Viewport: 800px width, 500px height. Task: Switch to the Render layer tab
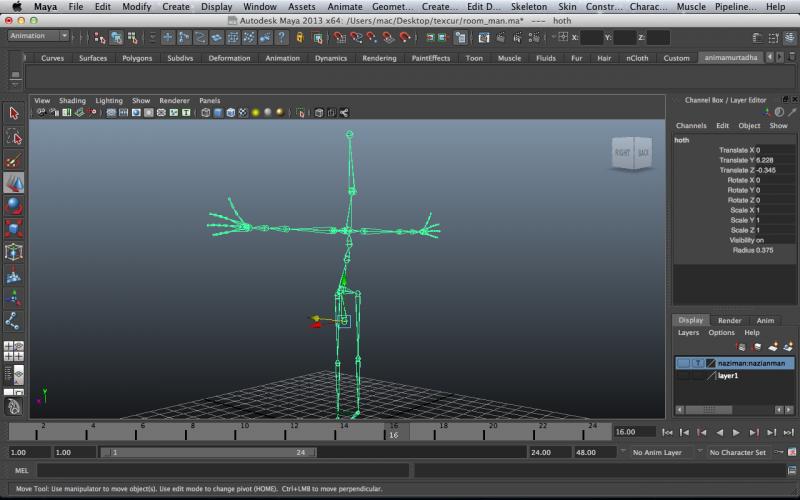(x=729, y=320)
